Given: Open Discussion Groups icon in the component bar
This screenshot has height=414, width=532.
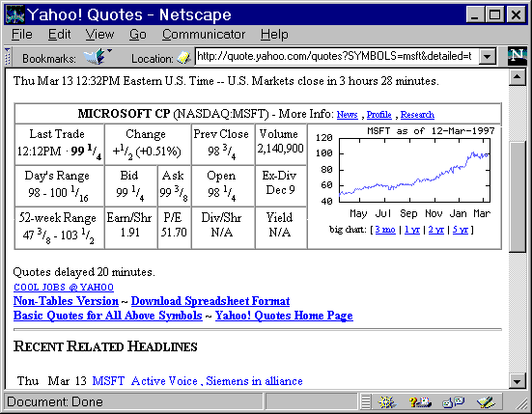Looking at the screenshot, I should click(x=454, y=402).
